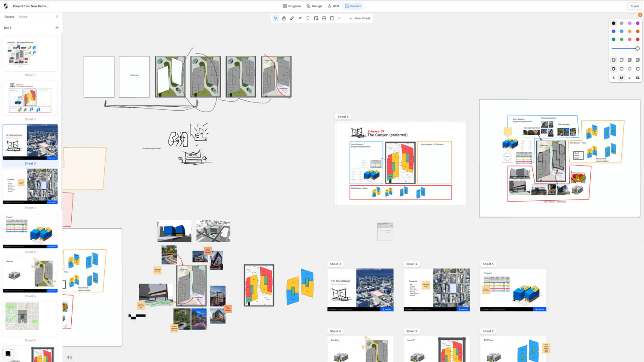Collapse the left sheets sidebar
Viewport: 644px width, 362px height.
[x=57, y=17]
